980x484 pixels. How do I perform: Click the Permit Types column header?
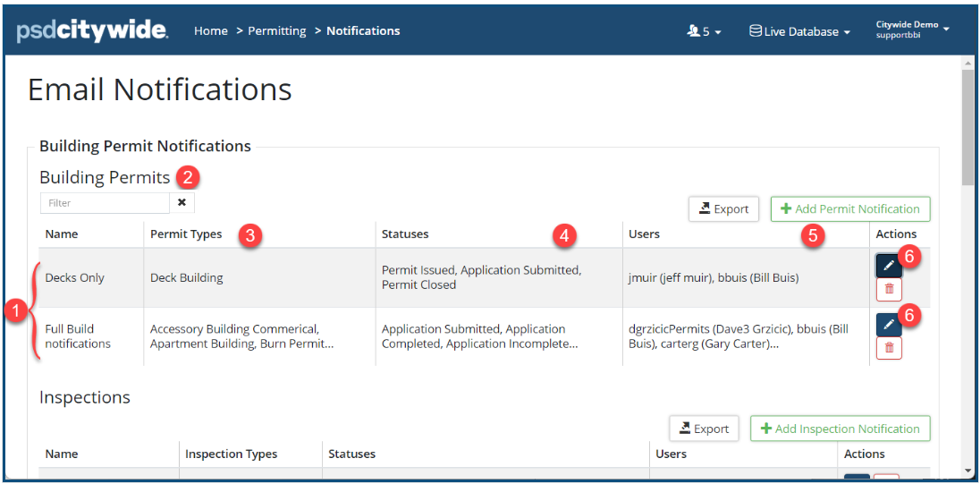[x=186, y=234]
